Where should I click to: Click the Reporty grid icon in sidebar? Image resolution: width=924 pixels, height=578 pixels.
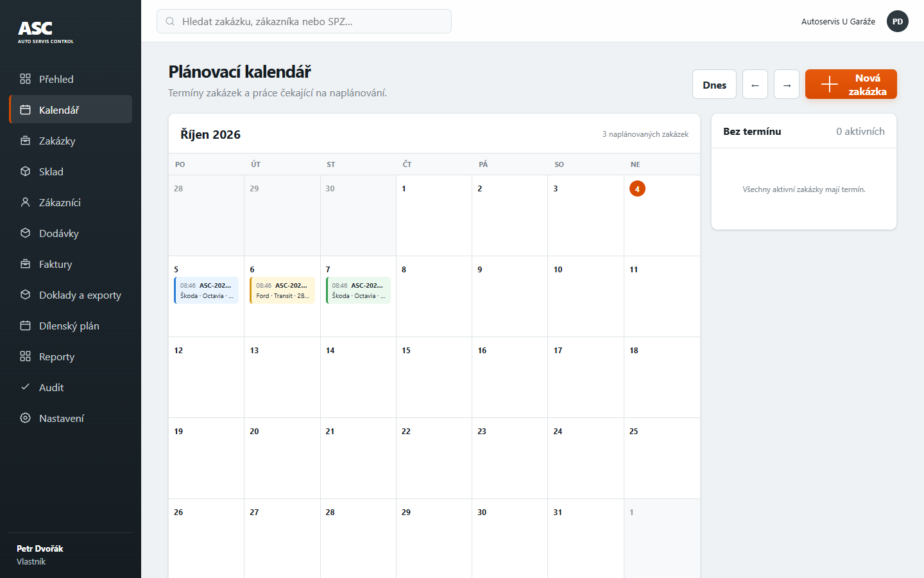[x=25, y=356]
